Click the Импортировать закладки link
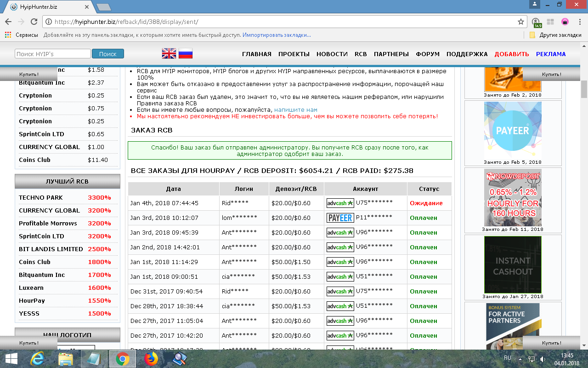The height and width of the screenshot is (368, 588). point(277,35)
